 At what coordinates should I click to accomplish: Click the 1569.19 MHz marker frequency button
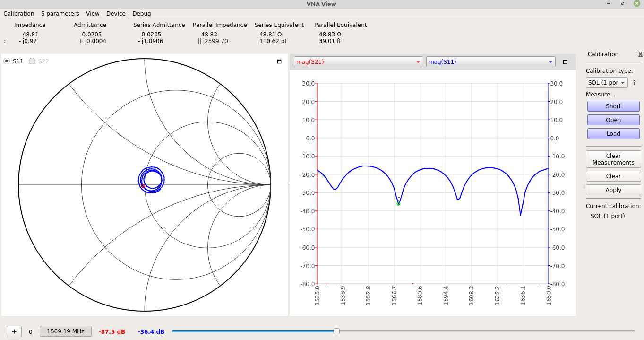[66, 331]
